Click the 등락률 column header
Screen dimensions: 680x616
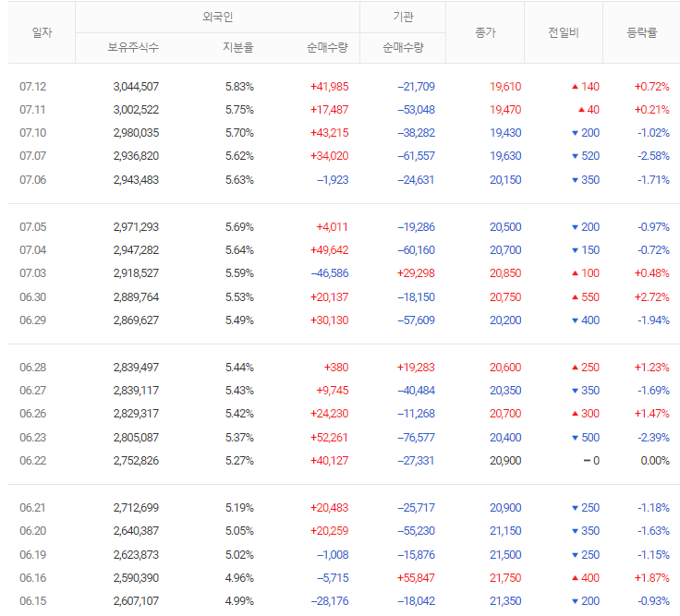pyautogui.click(x=642, y=32)
